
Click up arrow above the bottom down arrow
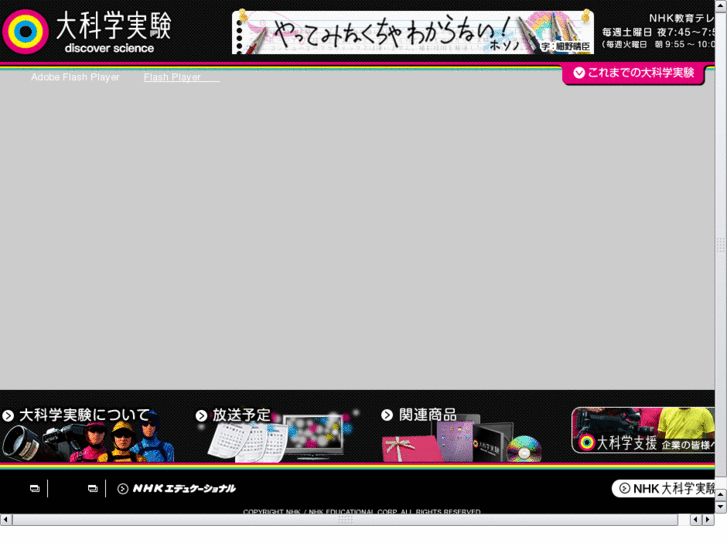721,495
